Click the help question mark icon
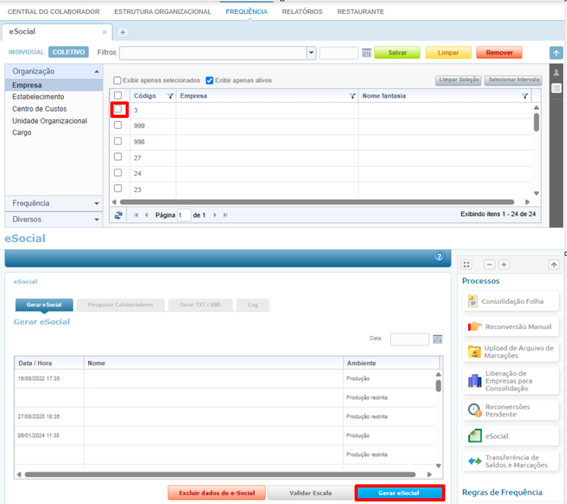This screenshot has height=504, width=567. tap(439, 256)
